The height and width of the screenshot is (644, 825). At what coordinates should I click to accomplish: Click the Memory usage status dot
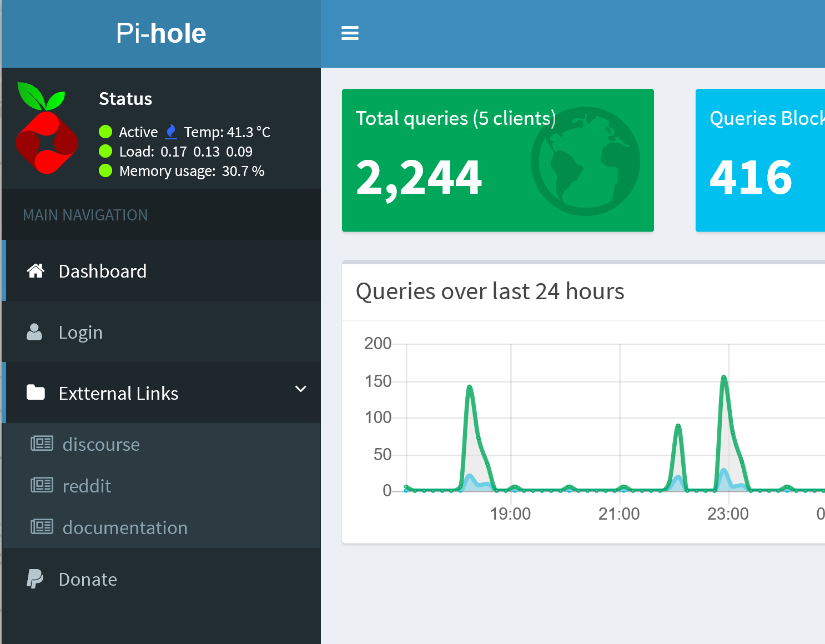pyautogui.click(x=105, y=171)
